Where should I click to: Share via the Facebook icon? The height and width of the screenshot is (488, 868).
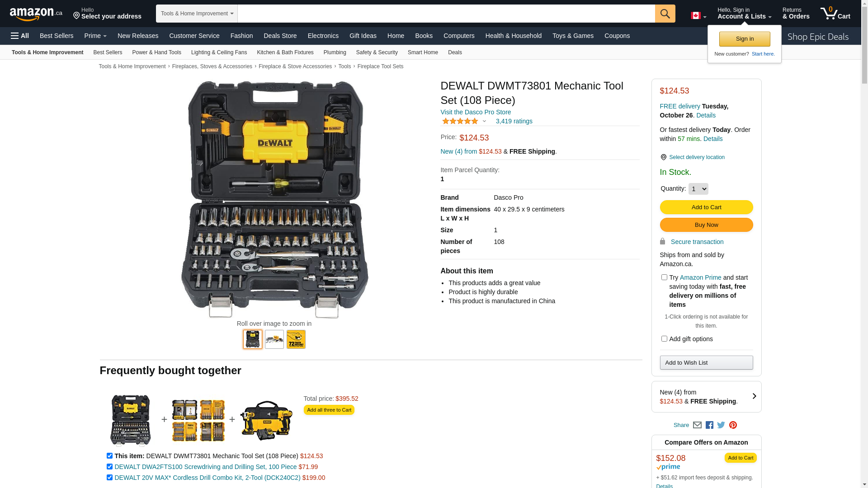point(709,425)
